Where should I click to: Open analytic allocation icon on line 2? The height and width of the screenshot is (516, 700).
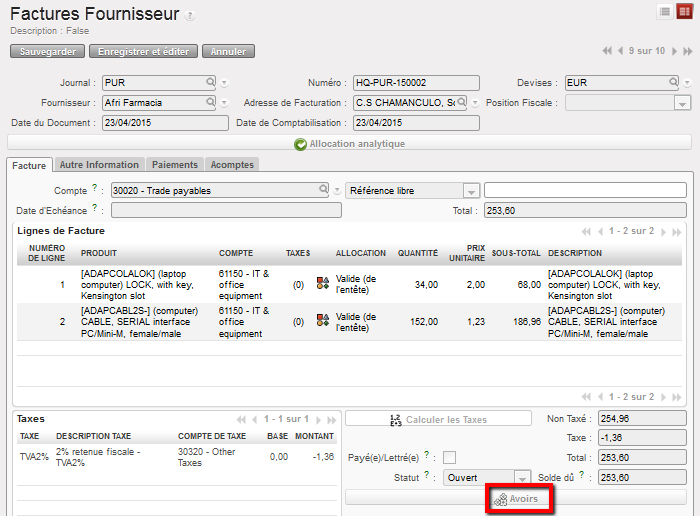(x=323, y=321)
